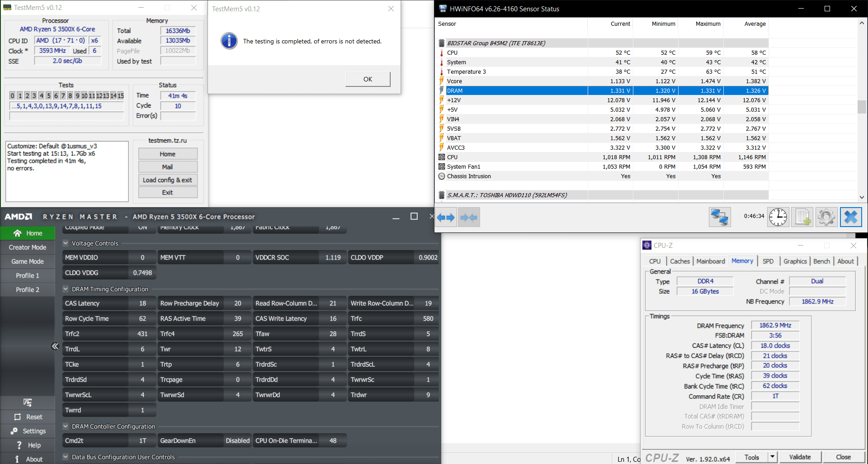Click the Ryzen Master Help question icon
868x464 pixels.
click(x=19, y=445)
